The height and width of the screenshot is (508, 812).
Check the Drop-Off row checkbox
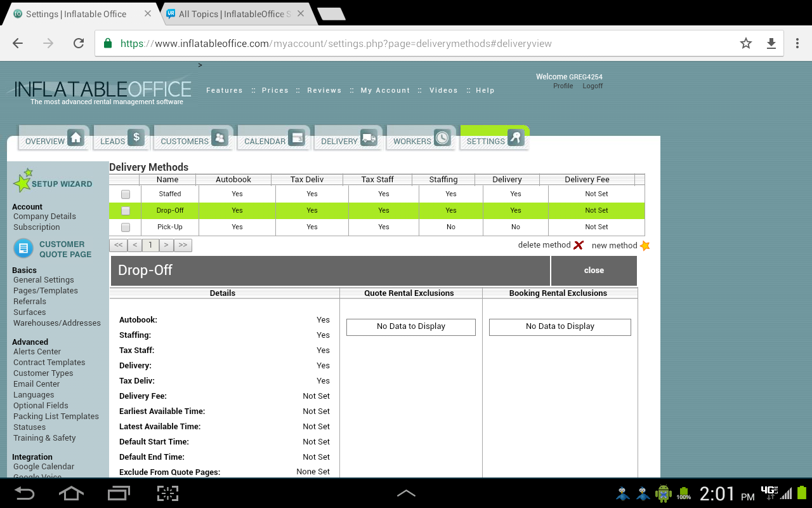[126, 211]
